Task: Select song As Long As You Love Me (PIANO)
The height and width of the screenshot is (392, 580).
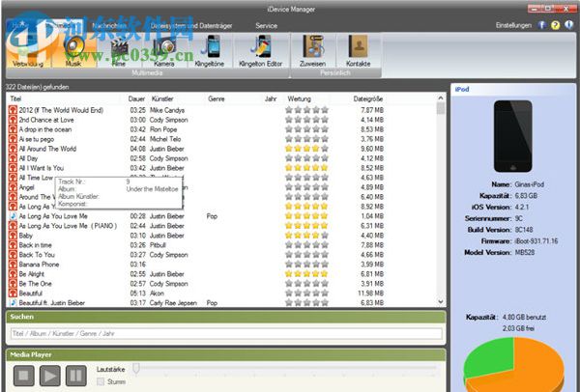Action: pos(68,226)
